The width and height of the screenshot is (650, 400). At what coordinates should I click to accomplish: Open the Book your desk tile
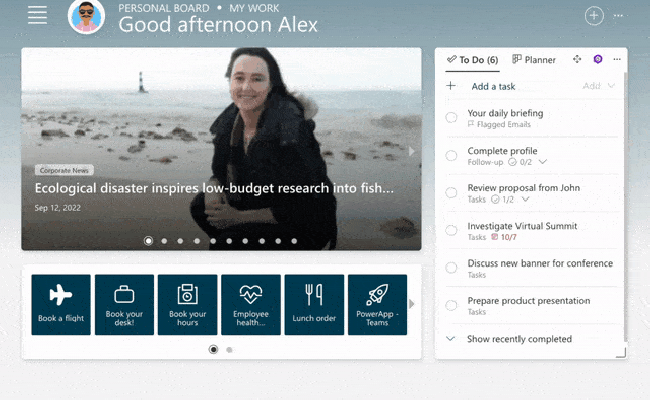pyautogui.click(x=124, y=305)
